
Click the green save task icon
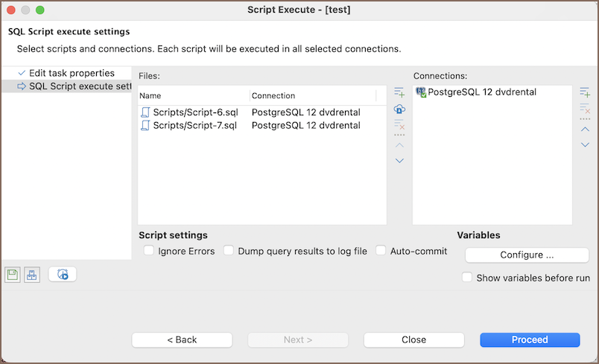tap(12, 275)
